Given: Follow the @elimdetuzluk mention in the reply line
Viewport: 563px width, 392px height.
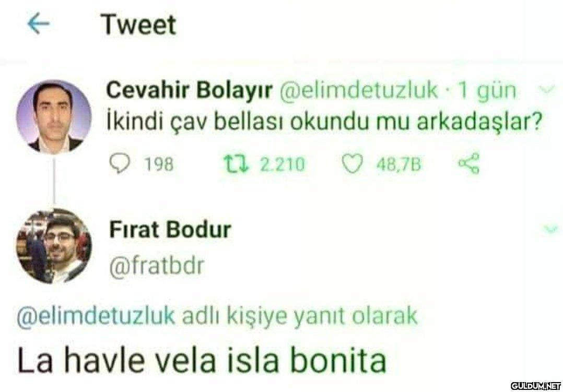Looking at the screenshot, I should coord(96,317).
